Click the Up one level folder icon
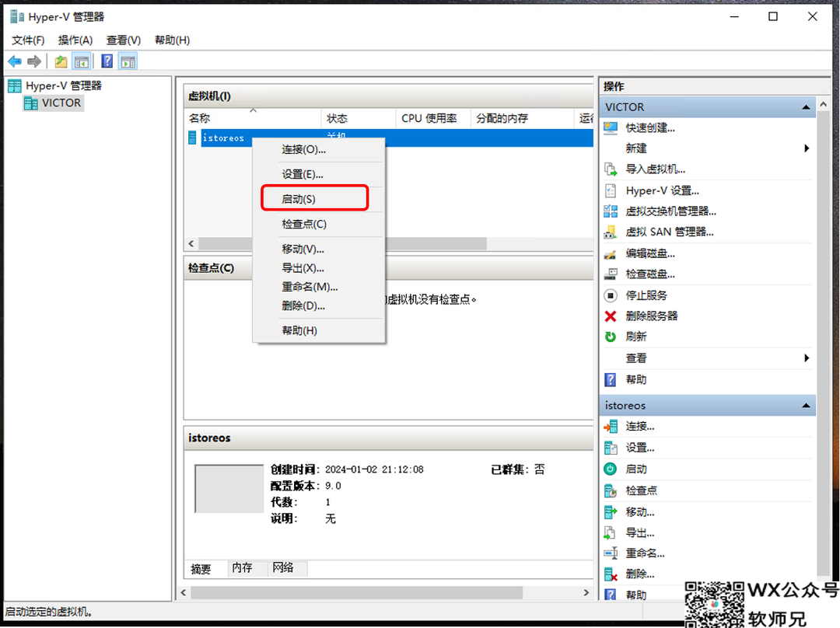 pos(61,61)
